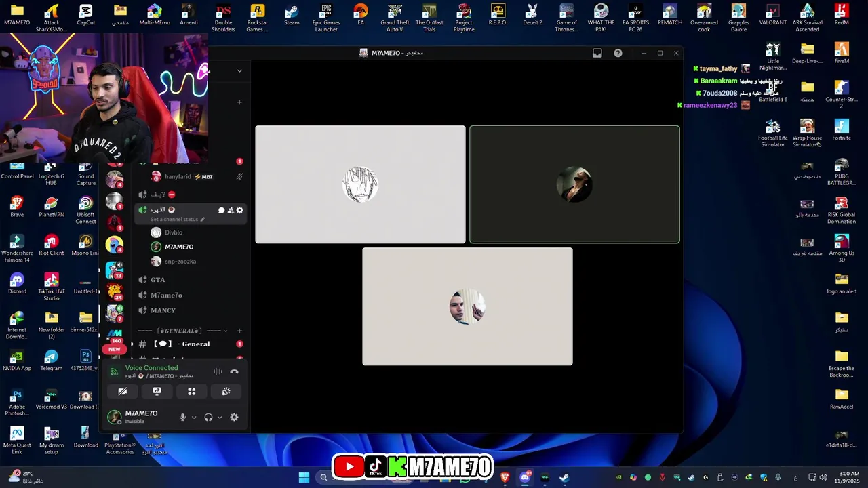
Task: Open noise suppression waveform icon
Action: pyautogui.click(x=218, y=371)
